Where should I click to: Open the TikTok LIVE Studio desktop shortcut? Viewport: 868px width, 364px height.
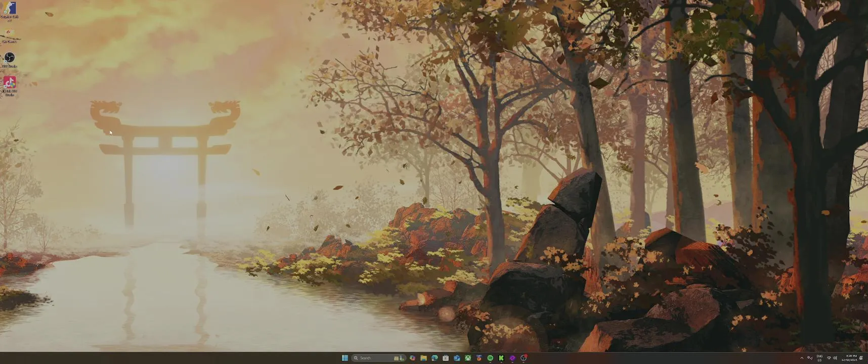coord(10,86)
